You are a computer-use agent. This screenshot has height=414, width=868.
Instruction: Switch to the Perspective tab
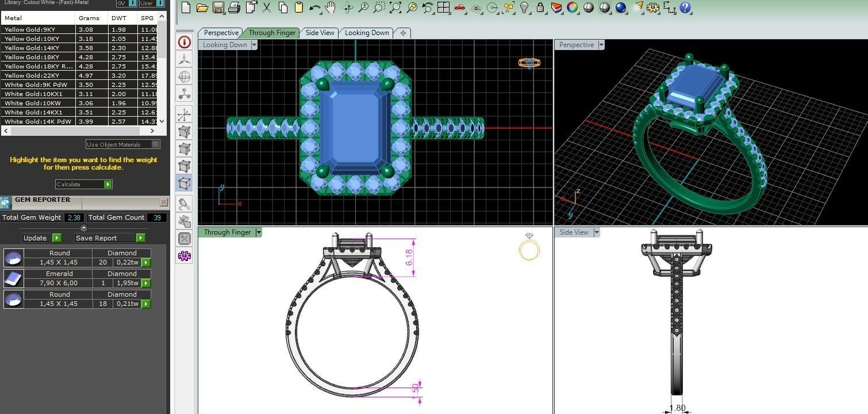pyautogui.click(x=221, y=33)
